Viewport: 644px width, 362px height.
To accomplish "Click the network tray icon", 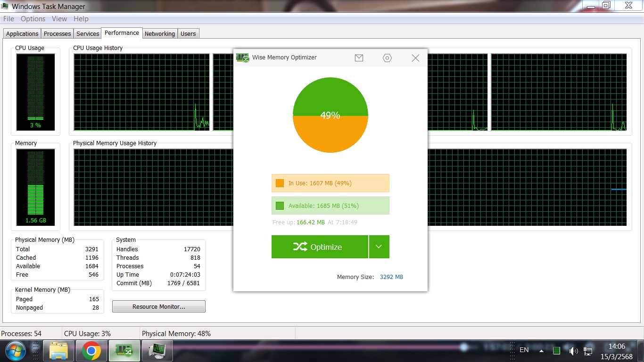I will click(588, 351).
